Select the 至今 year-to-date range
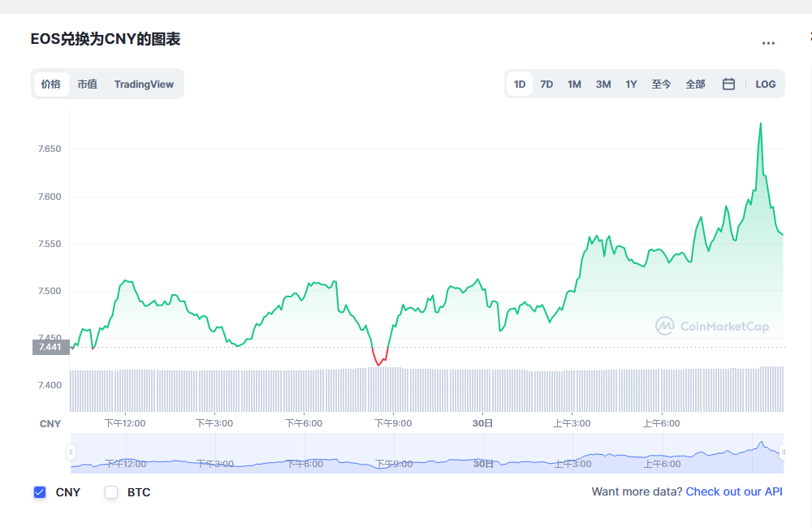This screenshot has height=528, width=812. pyautogui.click(x=661, y=84)
